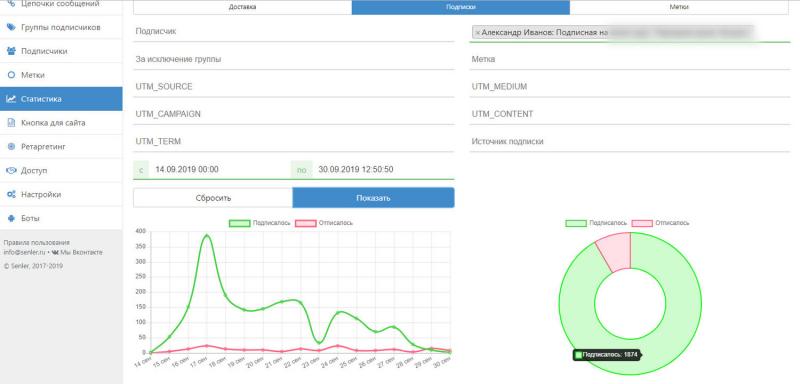This screenshot has width=800, height=384.
Task: Click the Сбросить button
Action: click(x=213, y=198)
